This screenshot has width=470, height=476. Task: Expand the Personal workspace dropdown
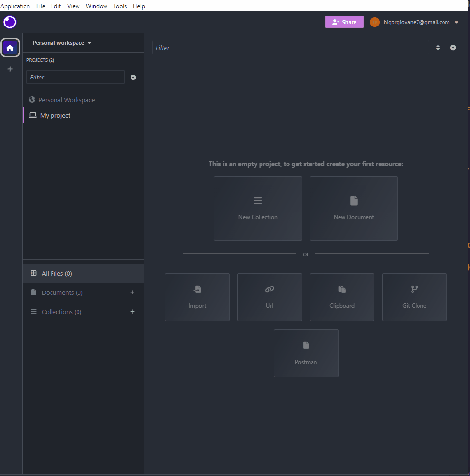pyautogui.click(x=62, y=43)
